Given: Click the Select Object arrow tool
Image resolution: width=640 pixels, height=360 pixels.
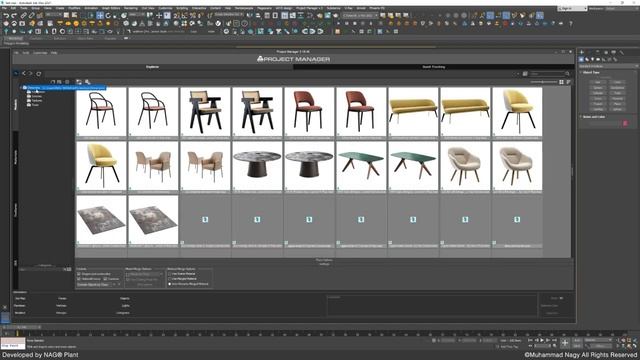Looking at the screenshot, I should (66, 16).
